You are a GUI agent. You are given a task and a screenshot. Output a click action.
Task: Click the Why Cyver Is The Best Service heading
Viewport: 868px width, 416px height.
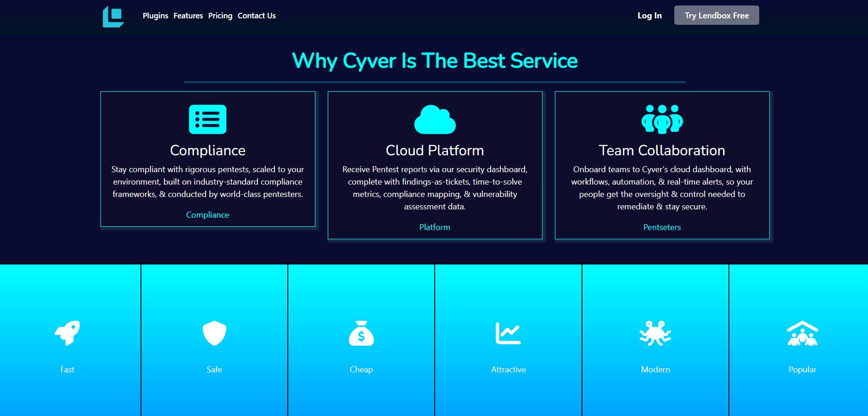[x=435, y=61]
